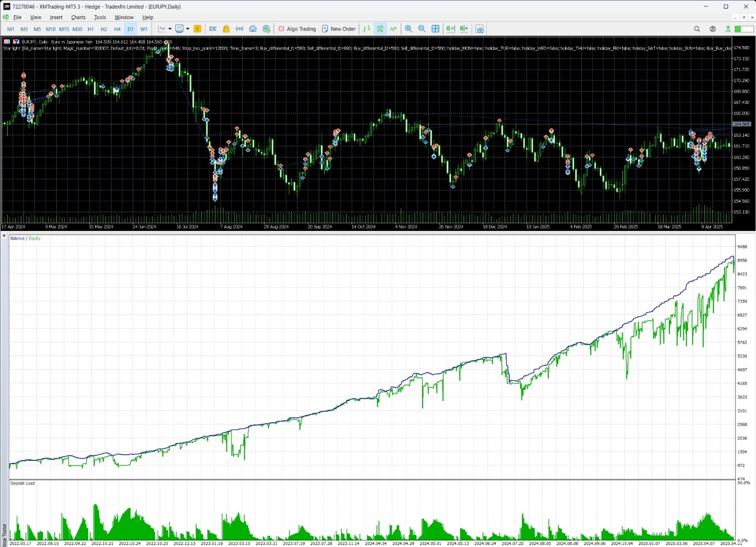Zoom out of the chart
Image resolution: width=756 pixels, height=547 pixels.
click(422, 29)
